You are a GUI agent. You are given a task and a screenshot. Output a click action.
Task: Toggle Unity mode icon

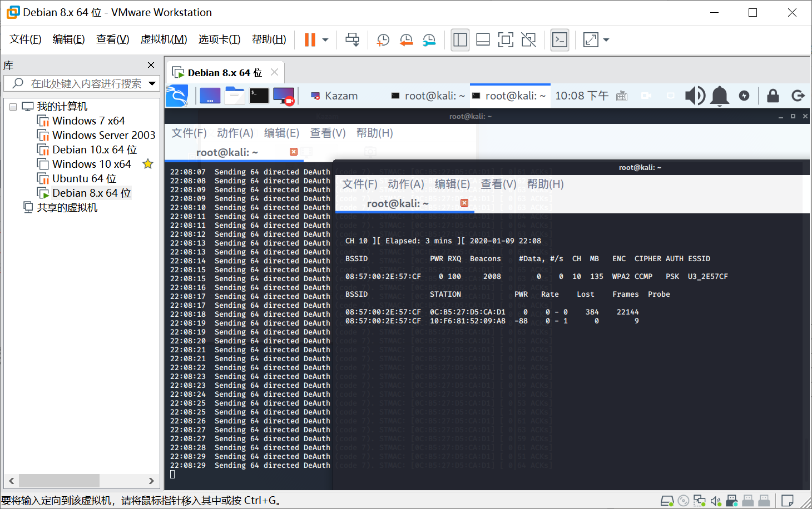click(528, 39)
